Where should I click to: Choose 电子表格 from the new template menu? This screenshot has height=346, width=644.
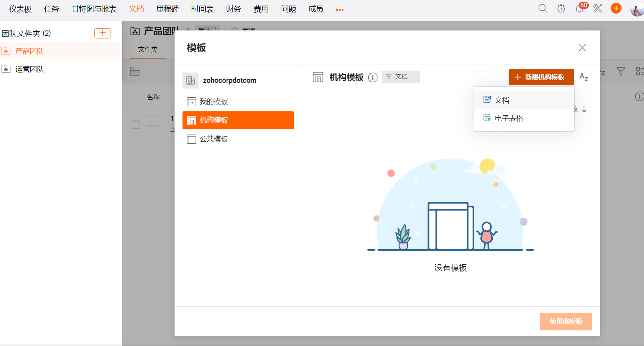point(509,118)
